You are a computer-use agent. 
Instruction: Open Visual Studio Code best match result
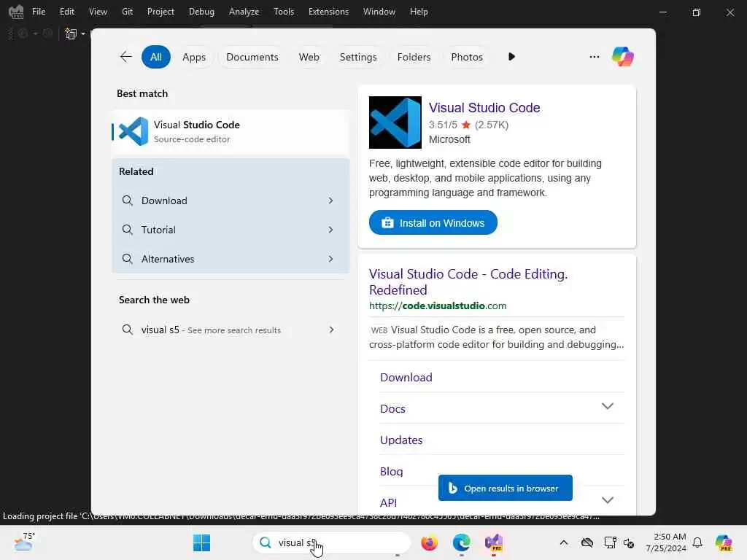pyautogui.click(x=231, y=131)
